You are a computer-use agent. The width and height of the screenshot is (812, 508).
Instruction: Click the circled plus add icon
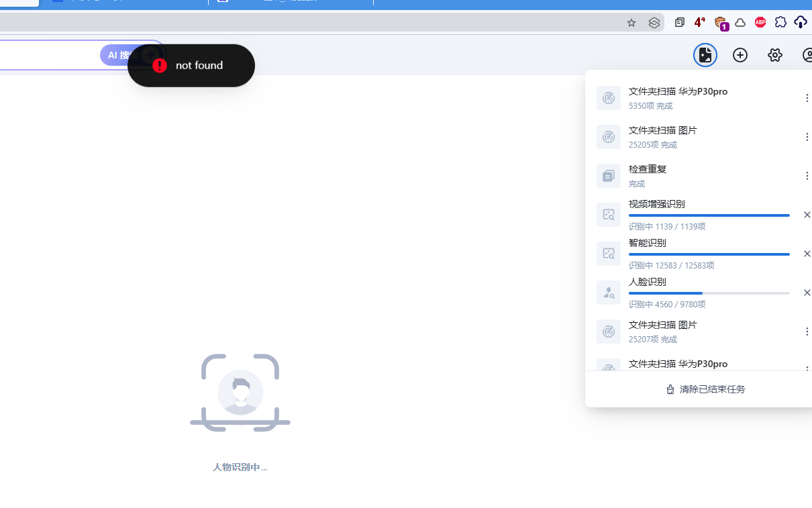[740, 55]
